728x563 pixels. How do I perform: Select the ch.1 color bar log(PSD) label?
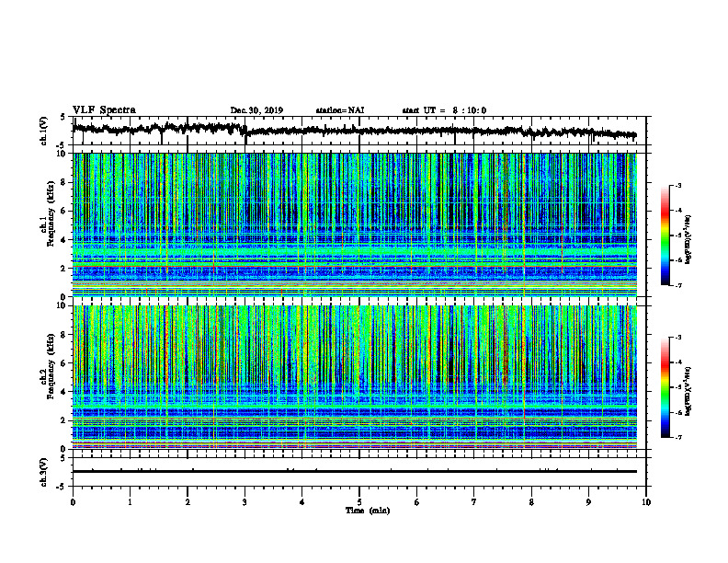[688, 239]
